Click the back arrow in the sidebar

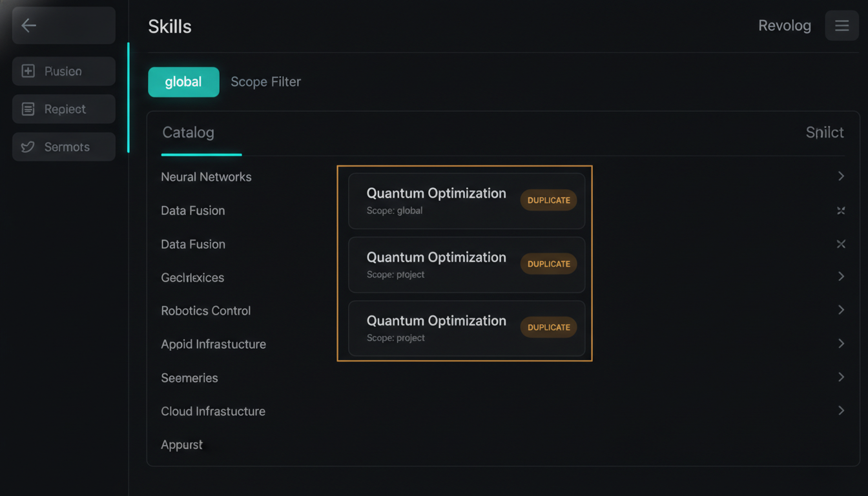tap(28, 25)
